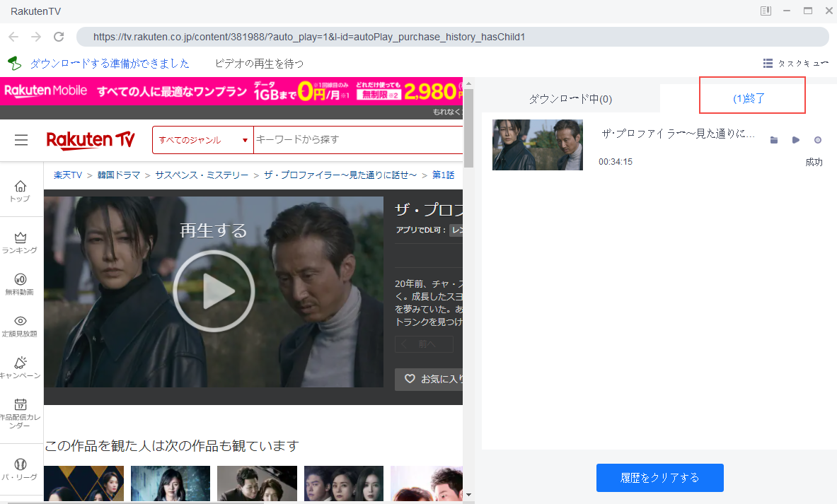Click the Rakuten TV logo

91,140
